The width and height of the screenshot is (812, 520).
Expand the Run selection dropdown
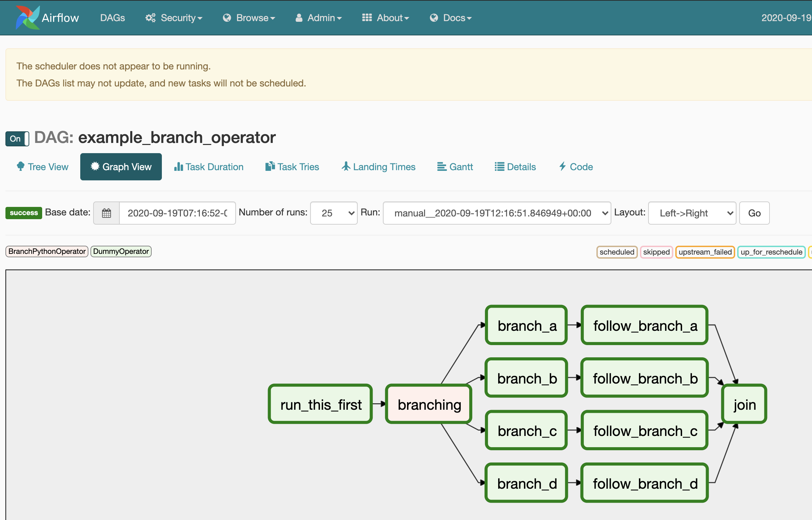click(496, 213)
